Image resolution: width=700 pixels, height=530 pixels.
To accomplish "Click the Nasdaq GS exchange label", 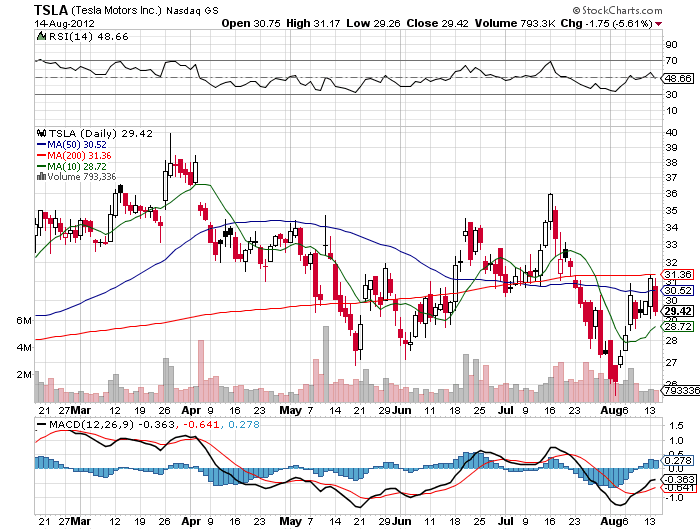I will point(192,11).
